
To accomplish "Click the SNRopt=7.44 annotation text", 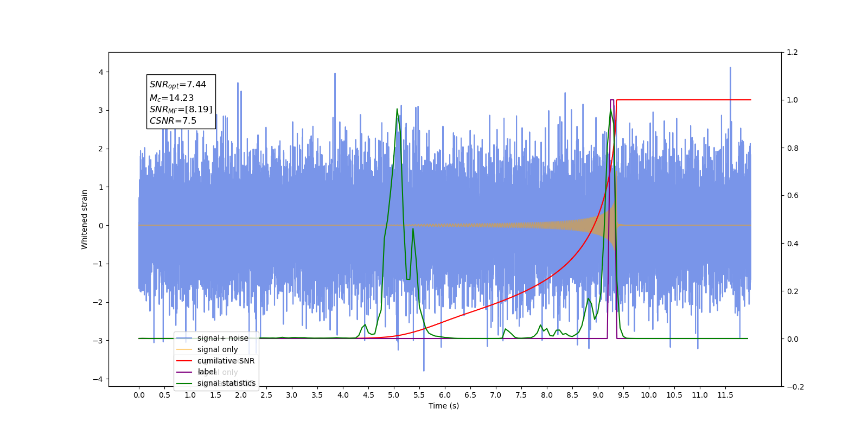I will tap(178, 85).
